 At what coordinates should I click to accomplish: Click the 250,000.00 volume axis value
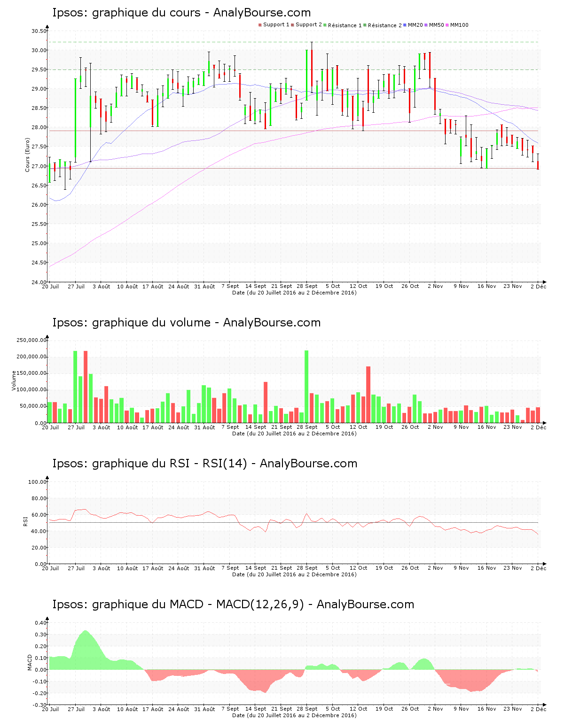31,340
